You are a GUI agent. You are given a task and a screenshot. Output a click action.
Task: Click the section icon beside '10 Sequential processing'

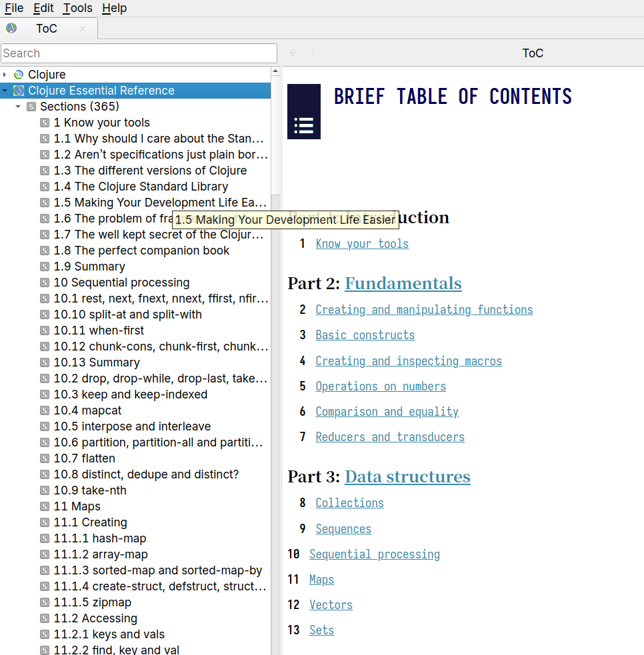coord(45,283)
